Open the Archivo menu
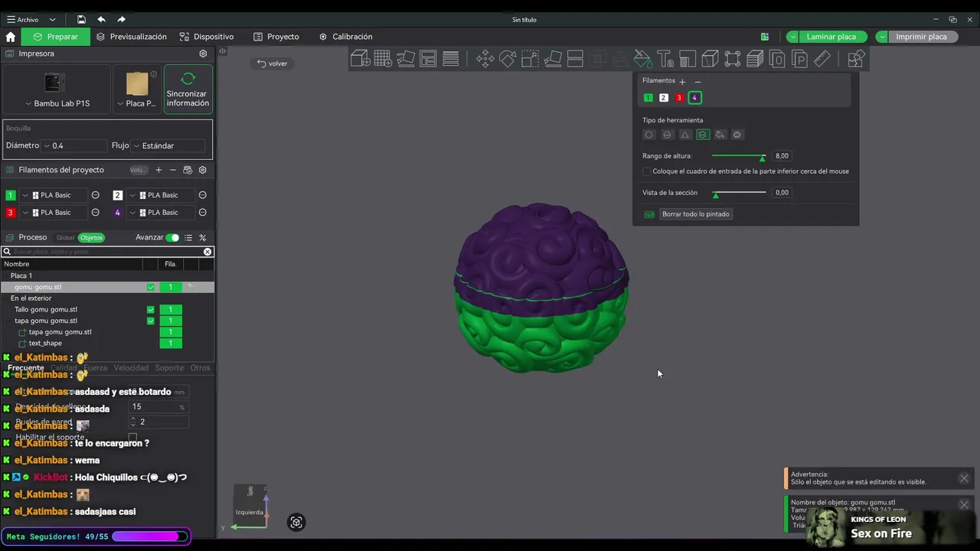Screen dimensions: 980x551 (x=23, y=19)
